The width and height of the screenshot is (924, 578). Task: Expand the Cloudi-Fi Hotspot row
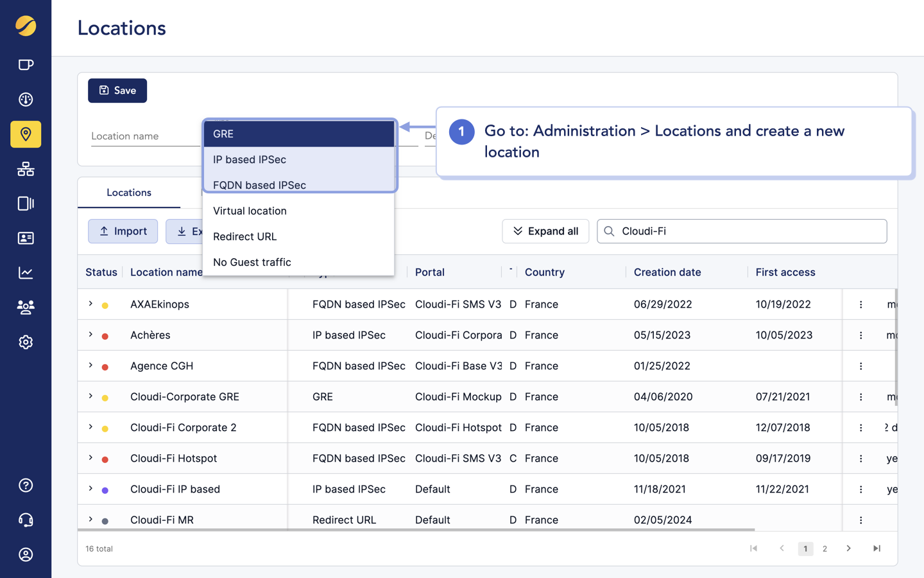pos(90,458)
